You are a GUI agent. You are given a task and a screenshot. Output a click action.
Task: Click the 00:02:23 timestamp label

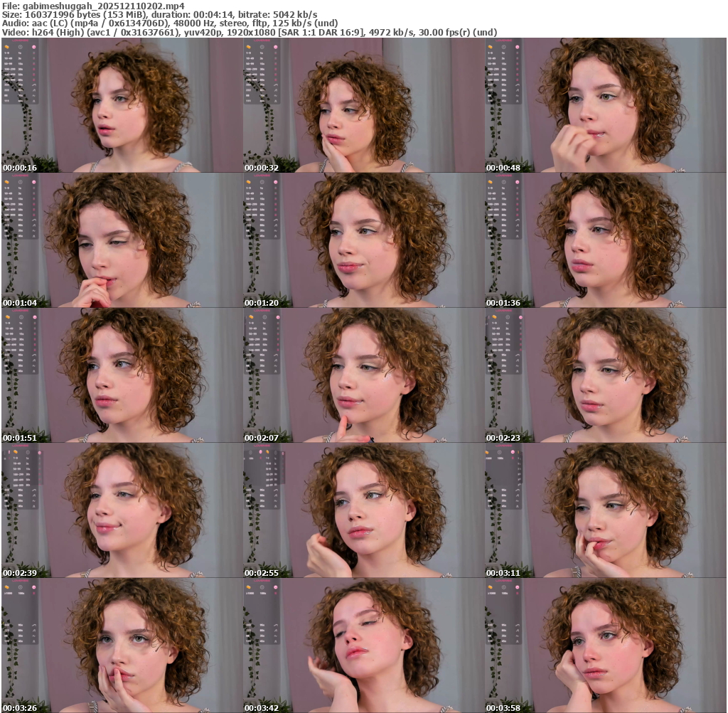coord(503,438)
